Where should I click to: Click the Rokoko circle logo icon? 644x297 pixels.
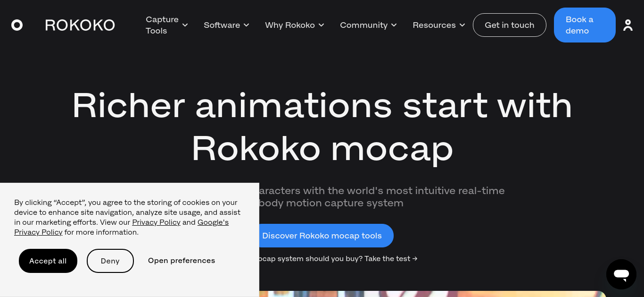pos(17,25)
